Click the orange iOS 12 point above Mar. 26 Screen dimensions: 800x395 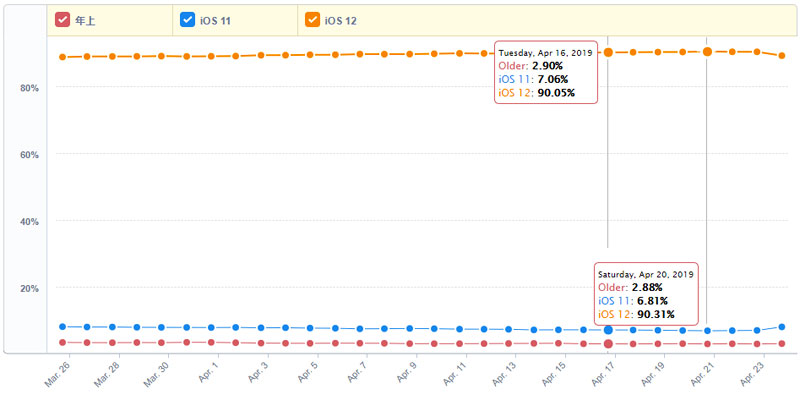tap(62, 57)
